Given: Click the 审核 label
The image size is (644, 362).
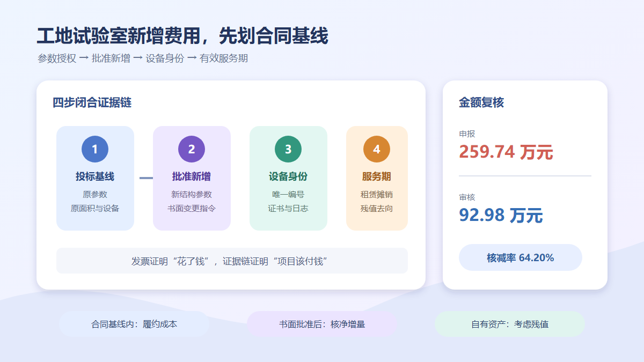Looking at the screenshot, I should click(467, 197).
